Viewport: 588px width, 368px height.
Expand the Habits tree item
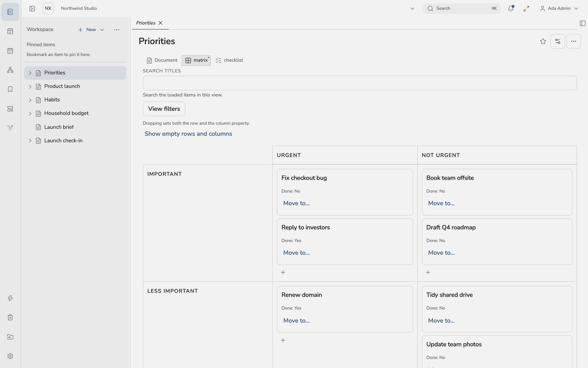pos(30,100)
